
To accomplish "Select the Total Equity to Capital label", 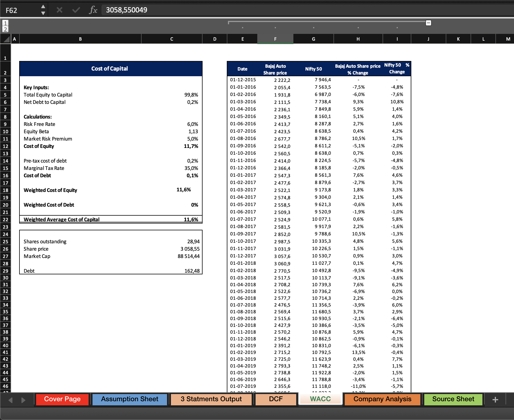I will [48, 95].
